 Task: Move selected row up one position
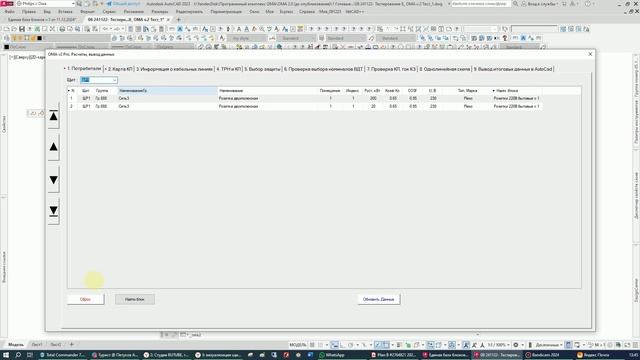pos(53,148)
